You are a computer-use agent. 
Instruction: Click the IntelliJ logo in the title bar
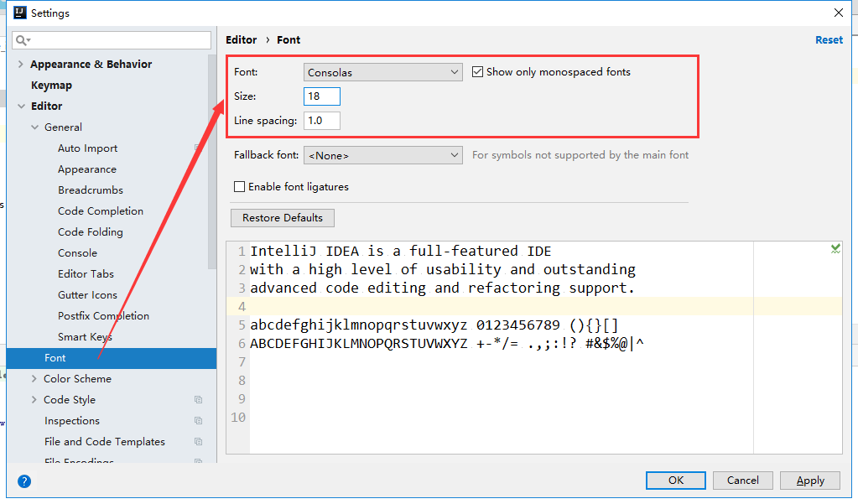click(x=19, y=13)
